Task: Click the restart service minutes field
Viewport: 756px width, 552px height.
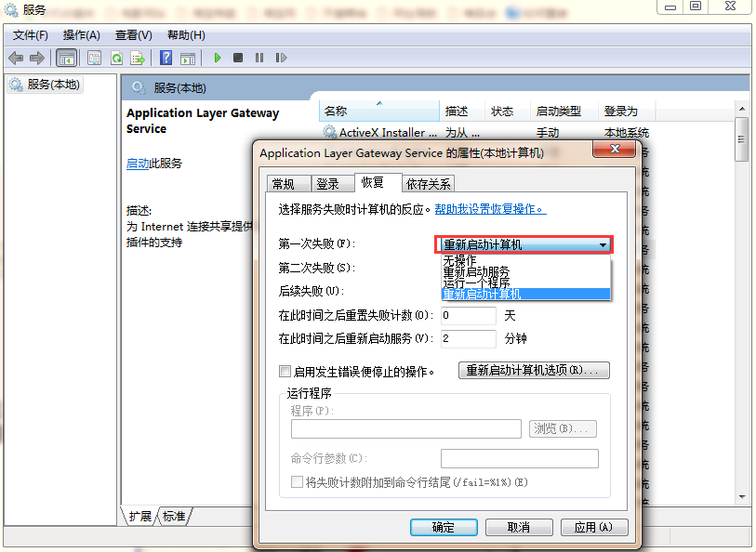Action: click(x=468, y=338)
